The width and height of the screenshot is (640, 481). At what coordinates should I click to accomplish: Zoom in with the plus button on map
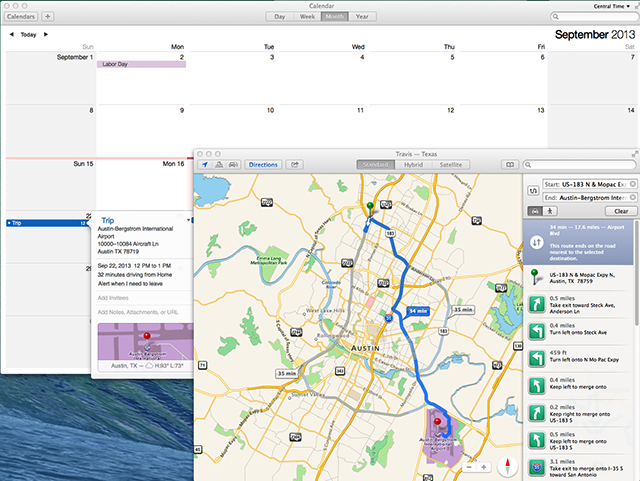pyautogui.click(x=484, y=467)
